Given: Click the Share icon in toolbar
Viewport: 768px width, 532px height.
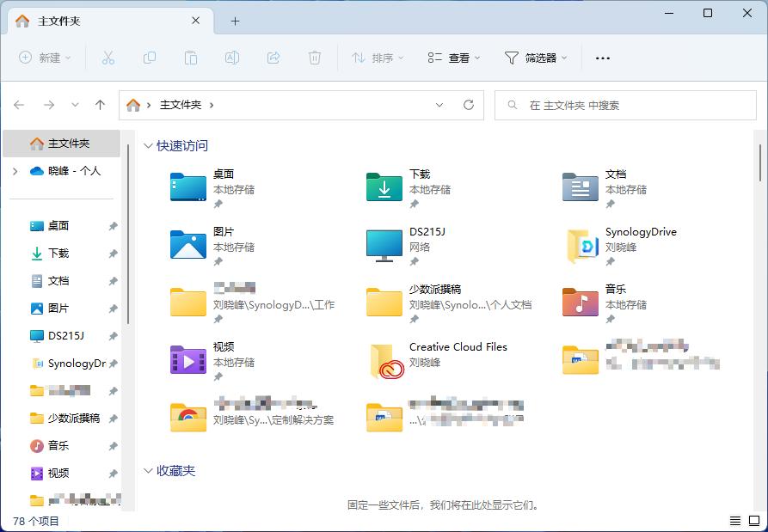Looking at the screenshot, I should pyautogui.click(x=273, y=58).
